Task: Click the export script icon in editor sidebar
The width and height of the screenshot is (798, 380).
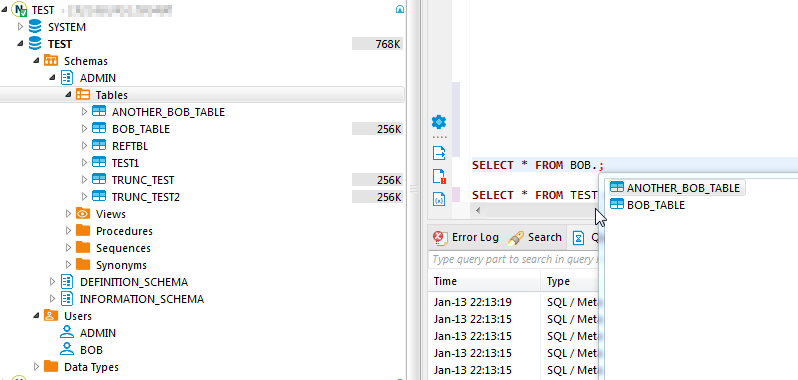Action: [x=439, y=153]
